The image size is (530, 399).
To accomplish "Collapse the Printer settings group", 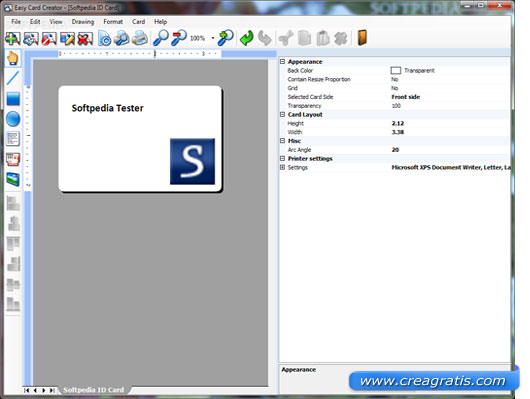I will pos(283,158).
